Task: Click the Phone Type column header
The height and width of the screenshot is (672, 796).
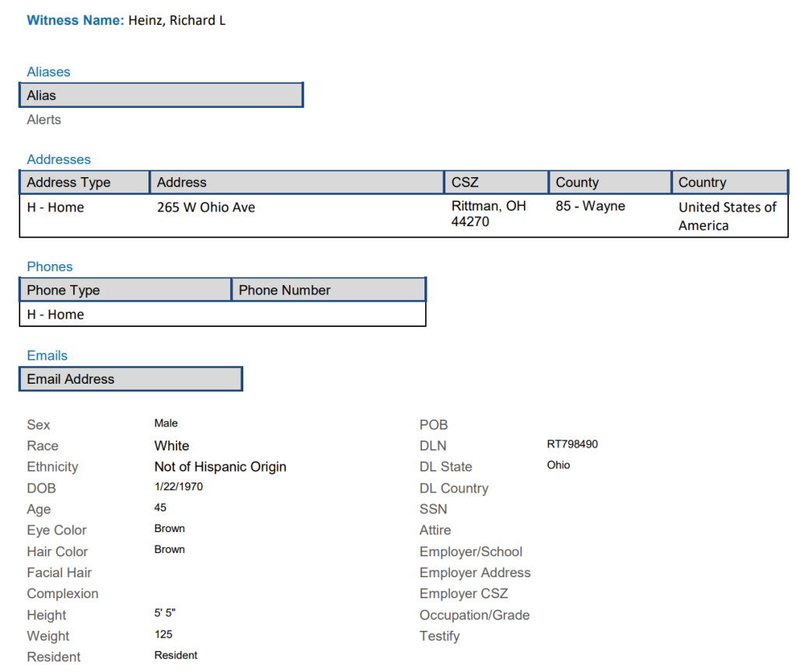Action: (125, 290)
